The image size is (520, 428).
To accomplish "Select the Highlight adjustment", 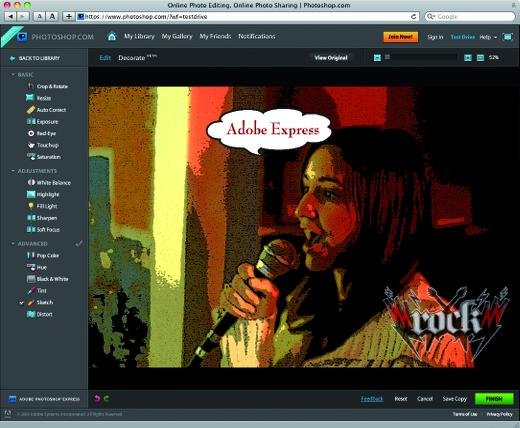I will click(43, 194).
